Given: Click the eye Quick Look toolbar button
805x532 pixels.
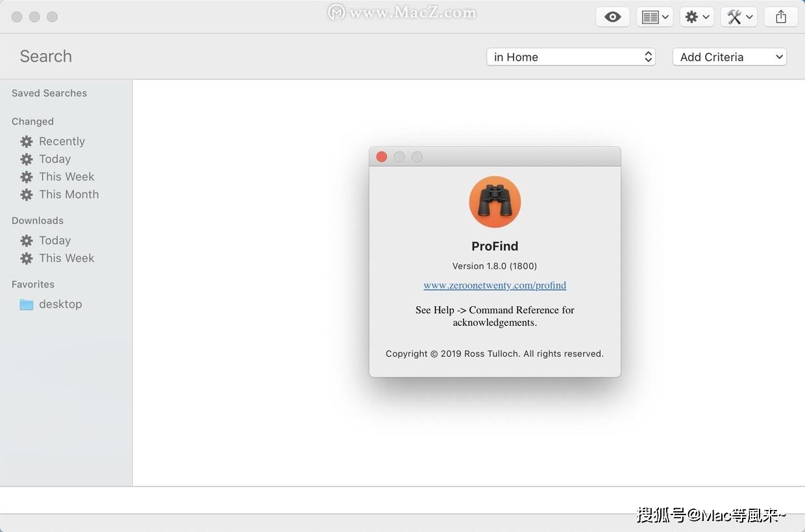Looking at the screenshot, I should click(x=612, y=18).
